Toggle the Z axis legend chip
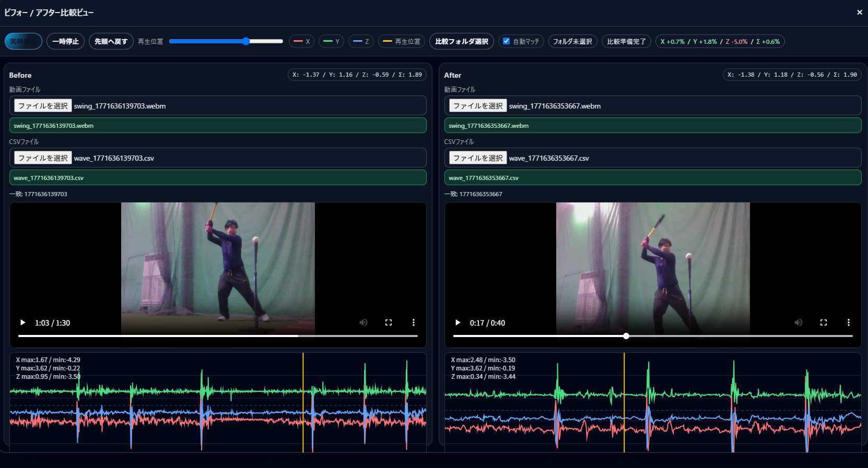 click(x=361, y=41)
